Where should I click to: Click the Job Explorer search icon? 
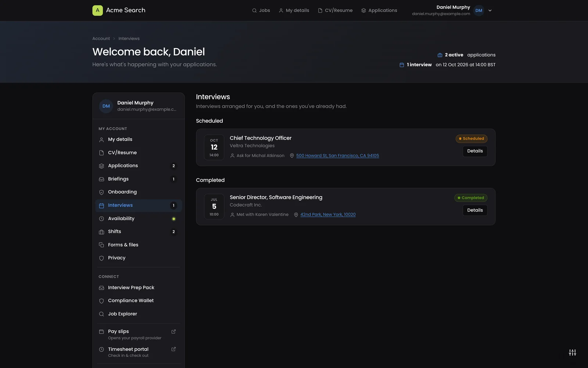tap(101, 314)
